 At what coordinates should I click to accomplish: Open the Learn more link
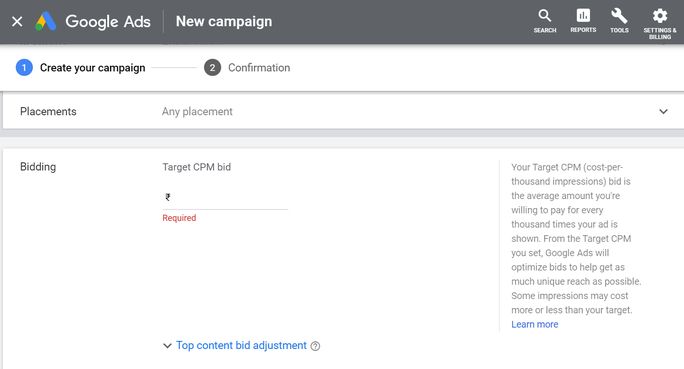point(535,324)
